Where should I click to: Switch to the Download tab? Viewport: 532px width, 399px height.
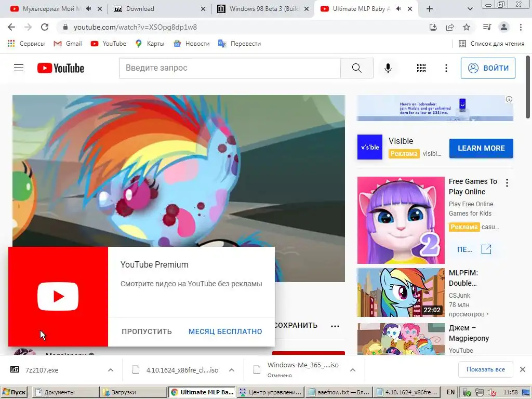[x=140, y=9]
